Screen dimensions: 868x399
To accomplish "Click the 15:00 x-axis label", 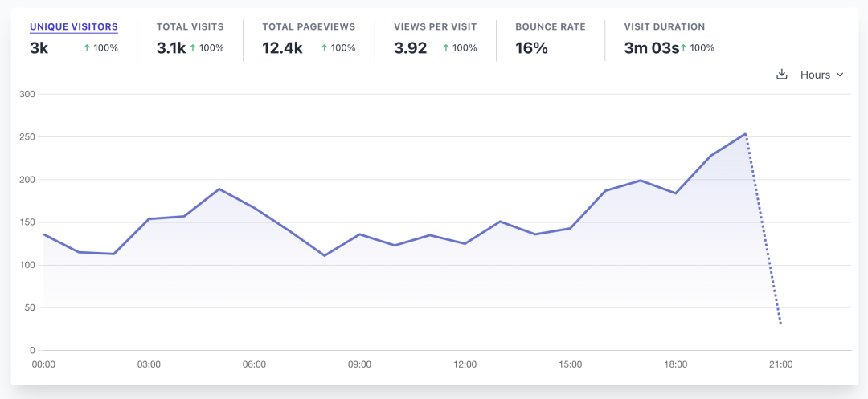I will click(570, 364).
